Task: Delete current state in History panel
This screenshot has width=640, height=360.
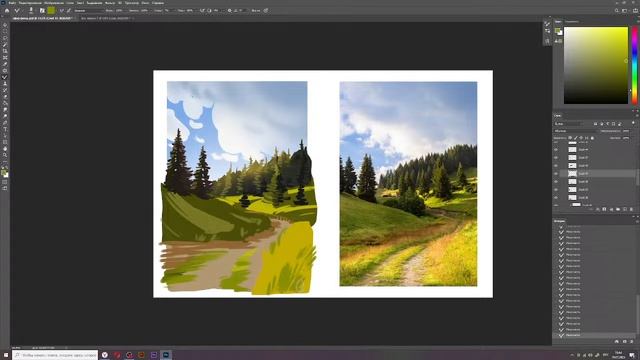Action: [631, 341]
